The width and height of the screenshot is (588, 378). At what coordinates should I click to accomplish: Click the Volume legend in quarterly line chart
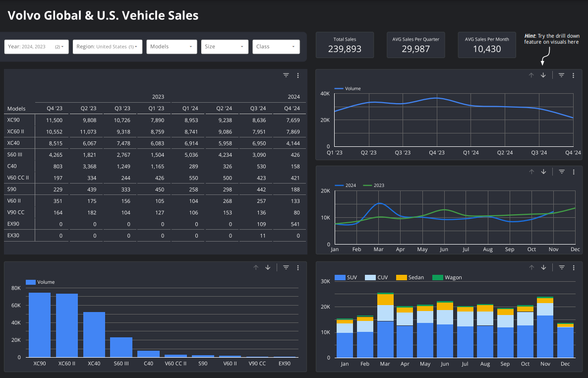348,89
